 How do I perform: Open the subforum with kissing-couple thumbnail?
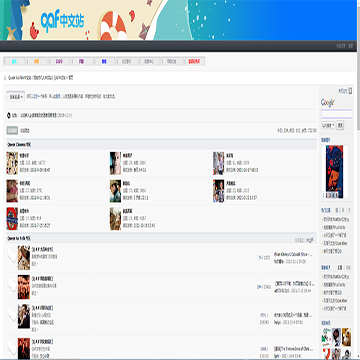(24, 316)
